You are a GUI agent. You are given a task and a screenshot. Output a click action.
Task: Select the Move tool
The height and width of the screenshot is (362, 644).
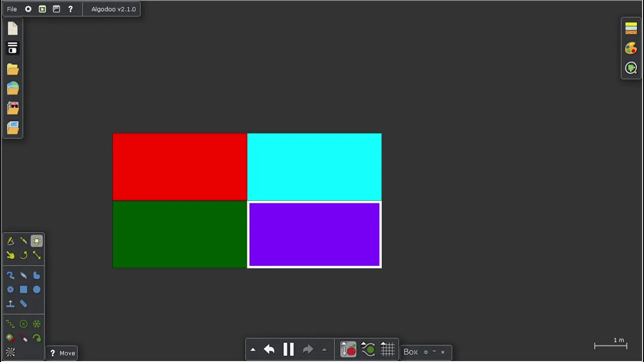pos(37,241)
